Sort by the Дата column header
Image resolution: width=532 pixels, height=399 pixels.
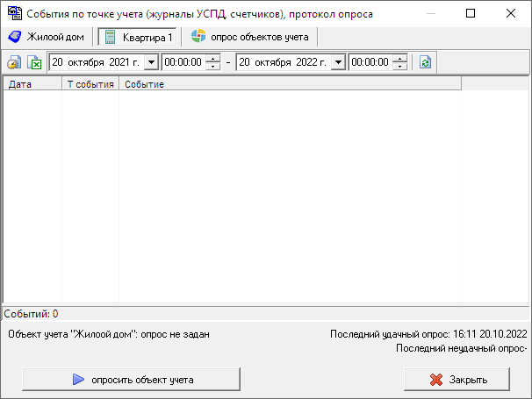point(32,84)
